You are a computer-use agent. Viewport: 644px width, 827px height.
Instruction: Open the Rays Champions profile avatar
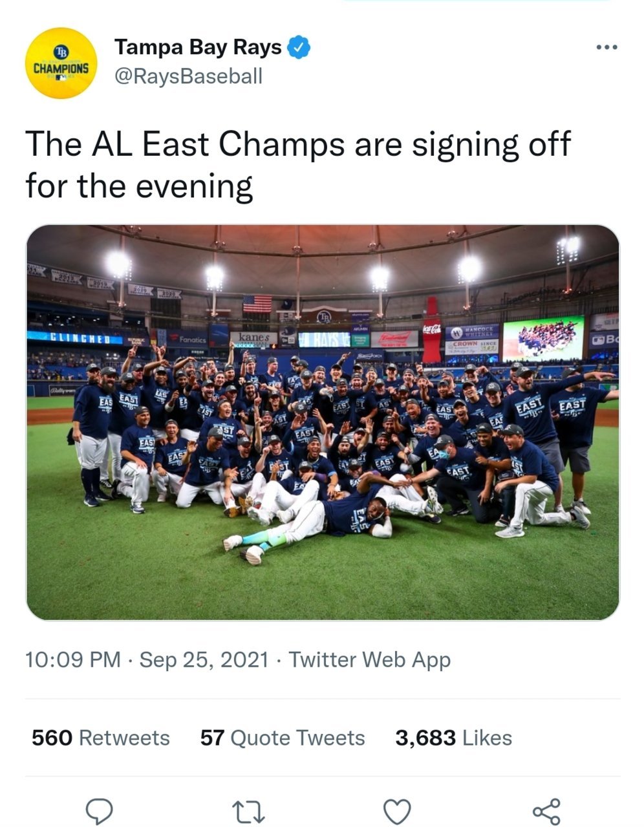click(61, 63)
